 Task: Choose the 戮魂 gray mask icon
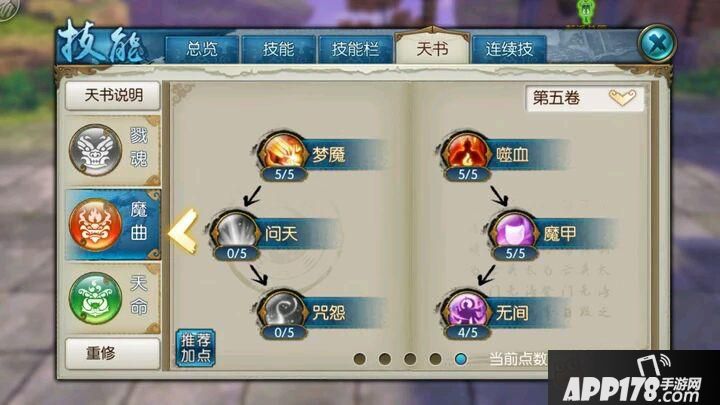(96, 150)
